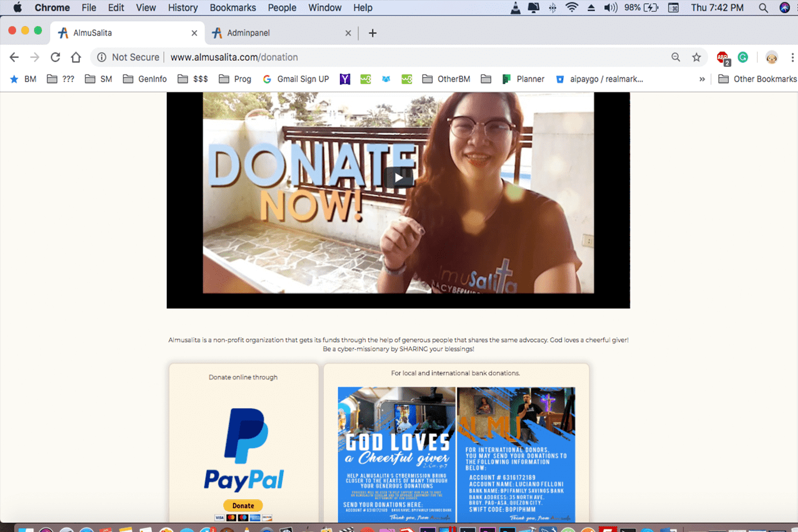Open the Gmail Sign UP bookmark
The height and width of the screenshot is (532, 798).
(296, 79)
